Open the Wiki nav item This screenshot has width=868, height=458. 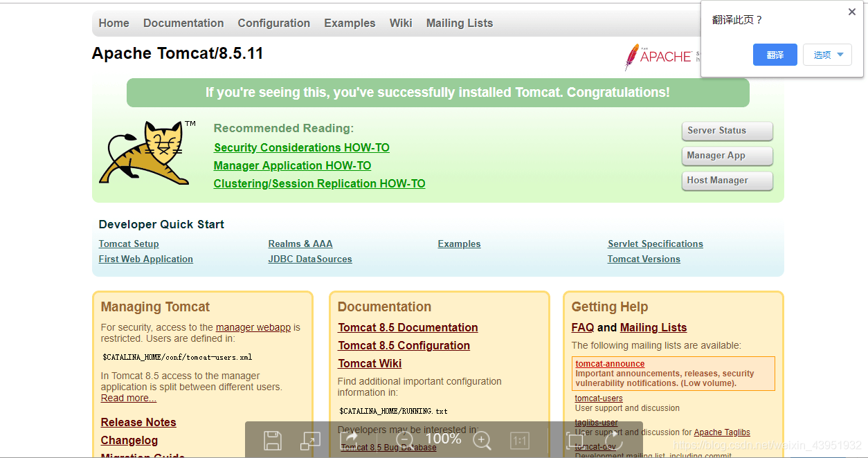click(401, 23)
